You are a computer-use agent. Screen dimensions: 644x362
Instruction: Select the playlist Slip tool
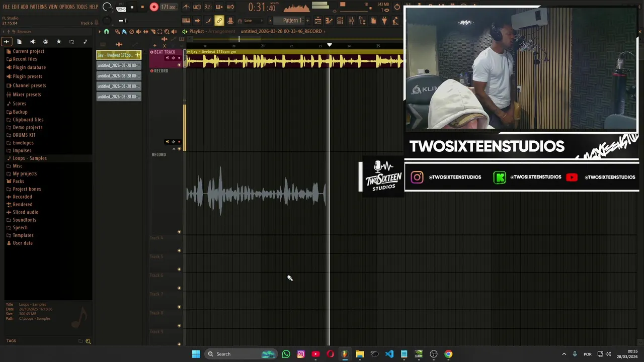point(145,31)
